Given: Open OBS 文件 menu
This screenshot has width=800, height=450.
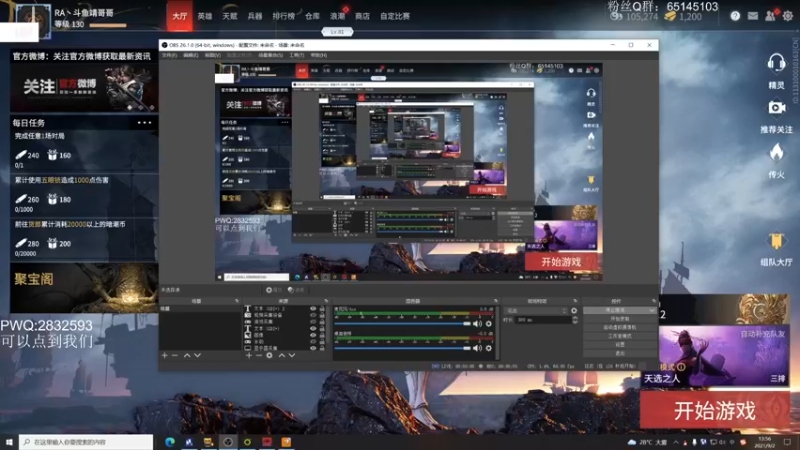Looking at the screenshot, I should click(169, 55).
